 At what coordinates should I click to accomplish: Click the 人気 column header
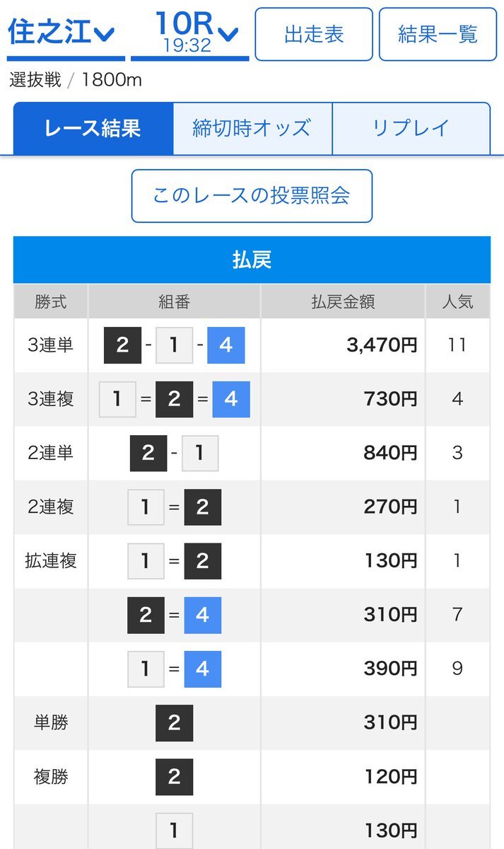point(457,301)
